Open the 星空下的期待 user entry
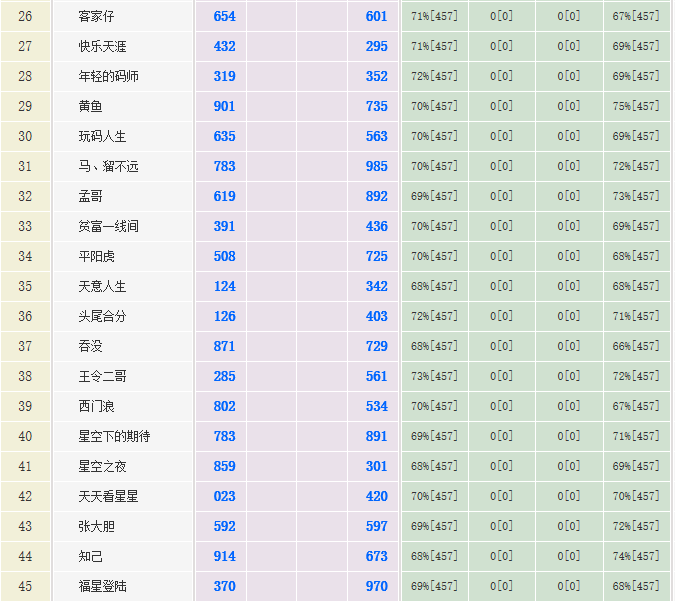The height and width of the screenshot is (602, 675). point(114,437)
